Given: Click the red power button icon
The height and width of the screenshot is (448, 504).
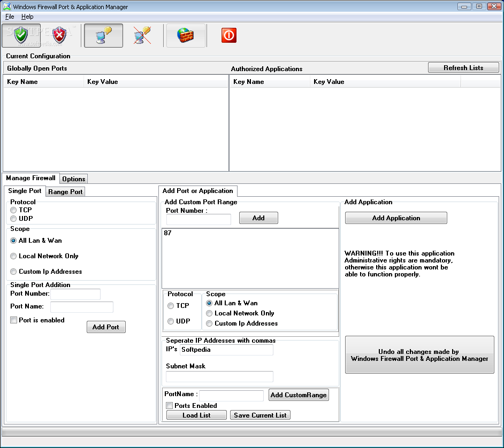Looking at the screenshot, I should tap(229, 35).
